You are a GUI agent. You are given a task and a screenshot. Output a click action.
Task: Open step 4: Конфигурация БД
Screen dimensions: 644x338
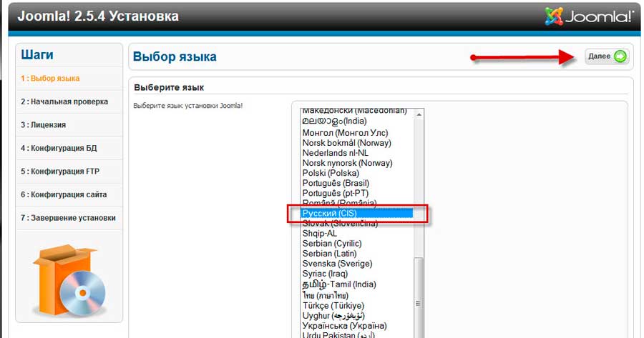[x=59, y=148]
